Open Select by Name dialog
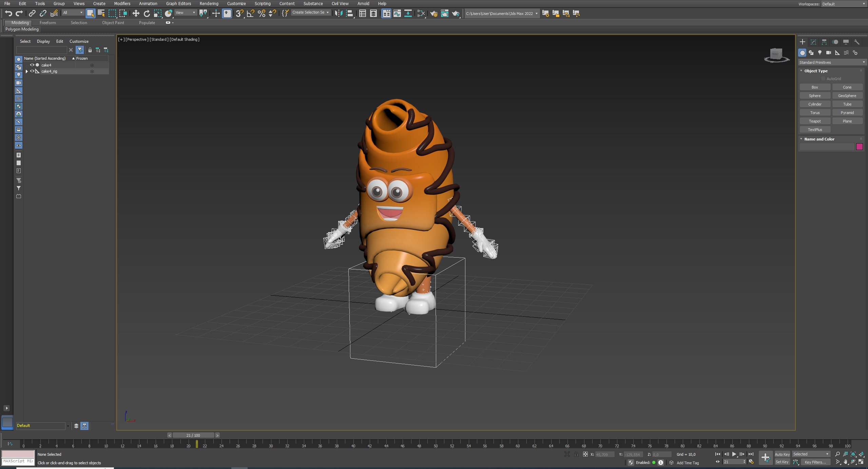 [101, 13]
